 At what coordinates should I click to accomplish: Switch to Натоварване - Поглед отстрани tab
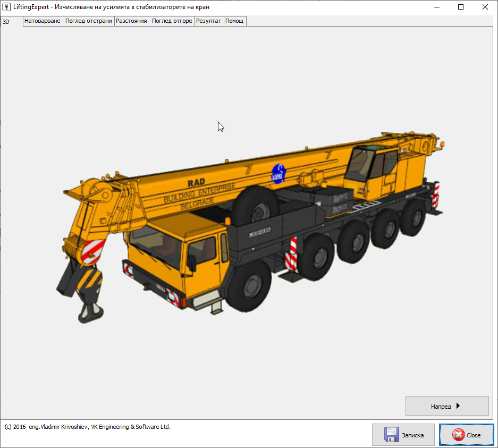pos(69,21)
